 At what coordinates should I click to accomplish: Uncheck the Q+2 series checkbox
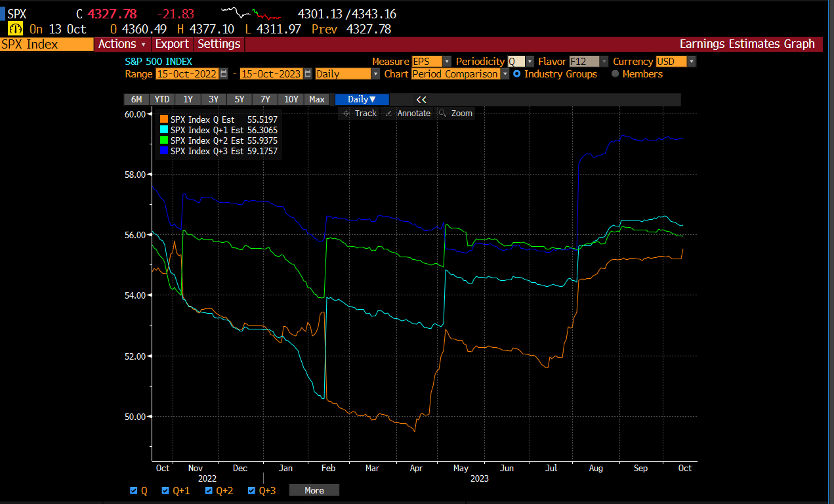(x=209, y=490)
